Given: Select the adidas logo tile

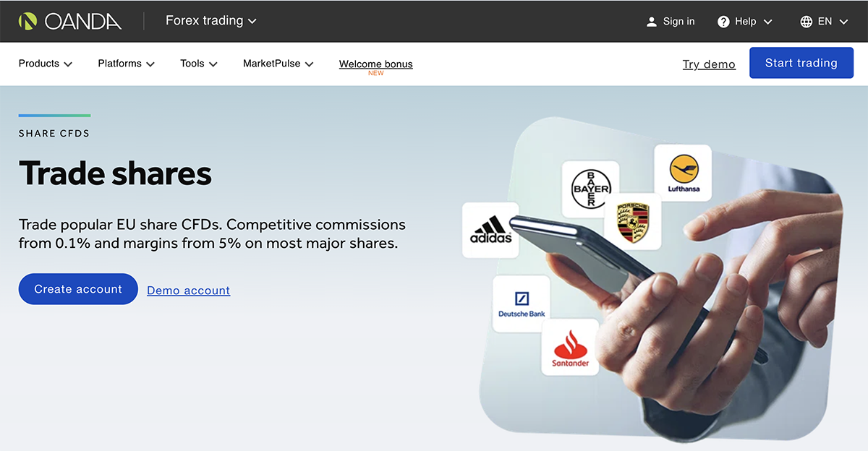Looking at the screenshot, I should coord(490,230).
